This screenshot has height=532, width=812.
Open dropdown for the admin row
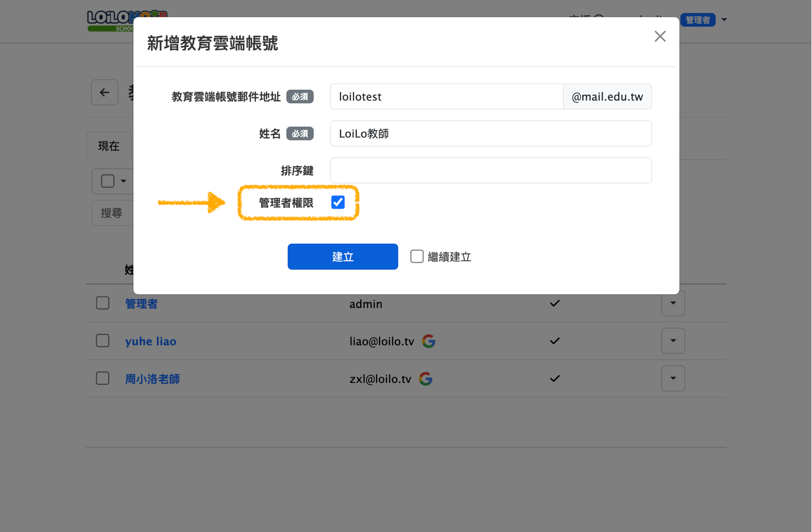click(x=673, y=303)
